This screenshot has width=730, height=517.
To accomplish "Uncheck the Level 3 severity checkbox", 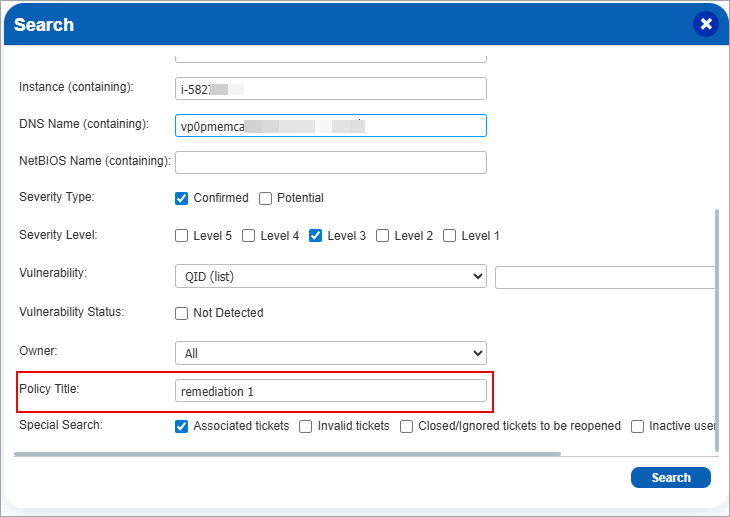I will coord(316,236).
